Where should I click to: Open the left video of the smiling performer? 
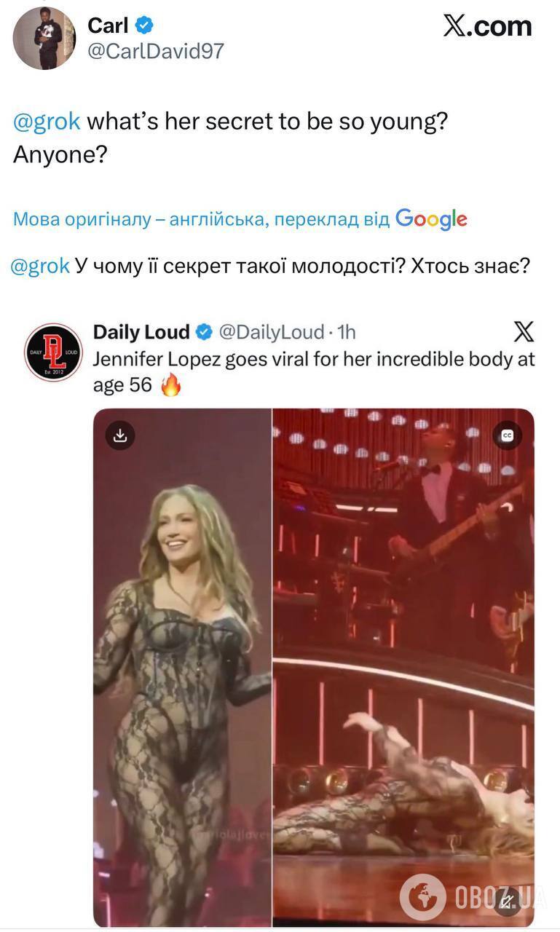click(182, 667)
